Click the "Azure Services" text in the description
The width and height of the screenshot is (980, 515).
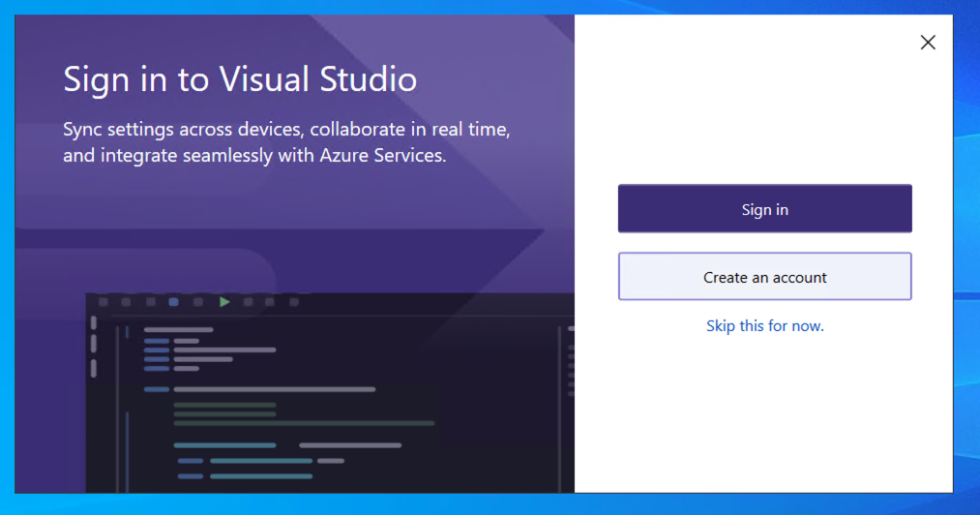point(381,155)
